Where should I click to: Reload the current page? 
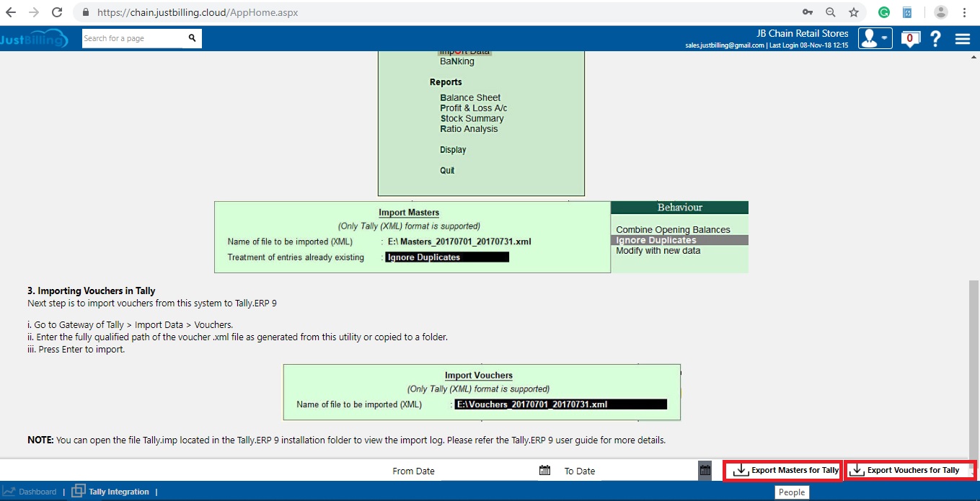pyautogui.click(x=56, y=12)
